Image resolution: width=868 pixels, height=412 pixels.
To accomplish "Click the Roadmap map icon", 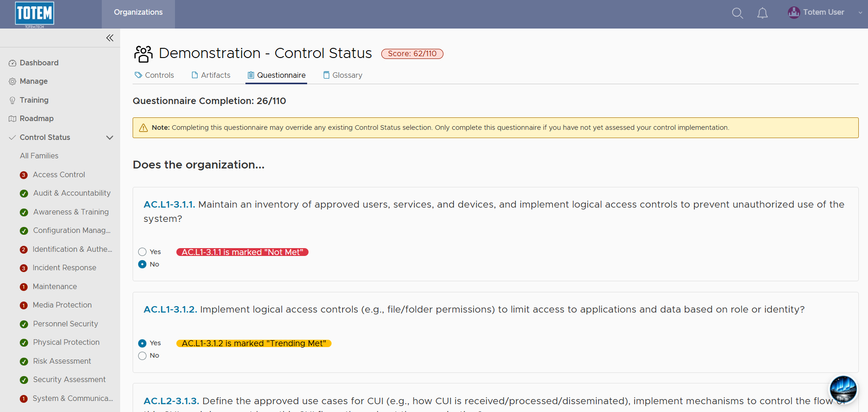I will (12, 119).
